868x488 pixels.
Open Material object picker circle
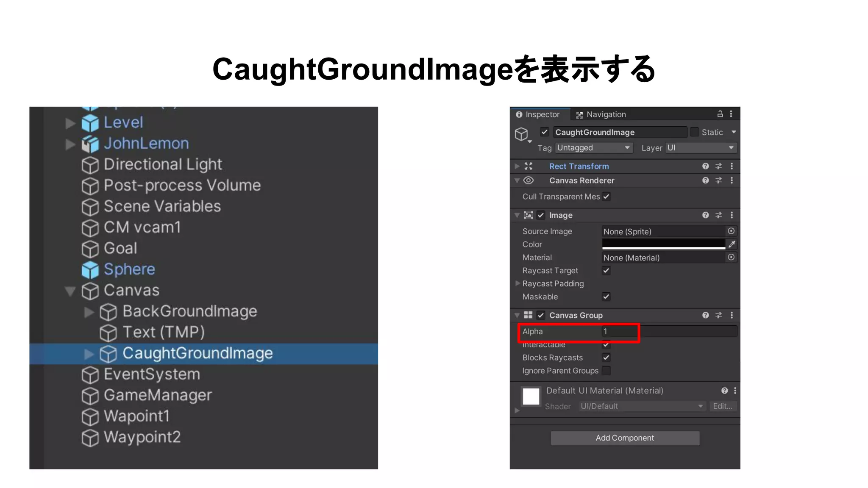(x=731, y=257)
